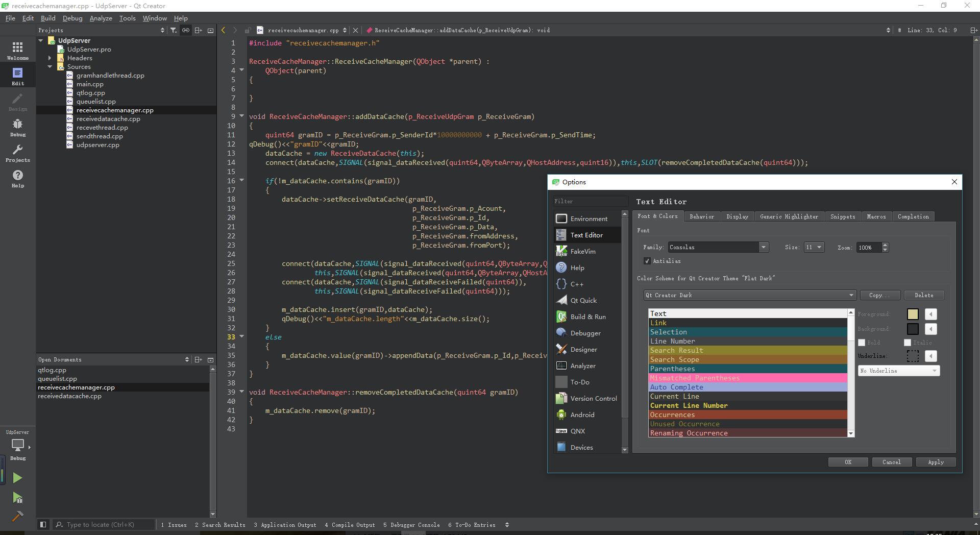Open the font Family dropdown
The width and height of the screenshot is (980, 535).
tap(763, 247)
